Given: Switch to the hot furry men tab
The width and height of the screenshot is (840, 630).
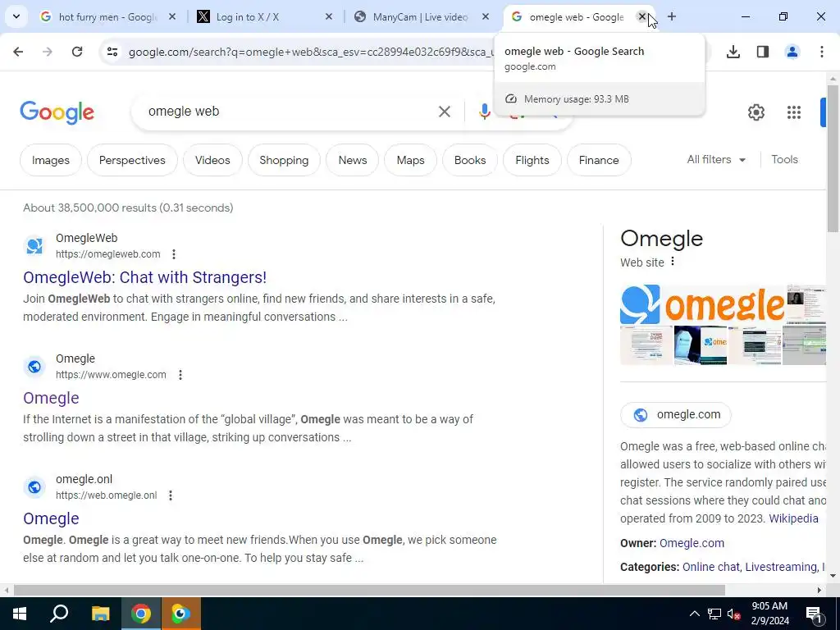Looking at the screenshot, I should (x=107, y=16).
